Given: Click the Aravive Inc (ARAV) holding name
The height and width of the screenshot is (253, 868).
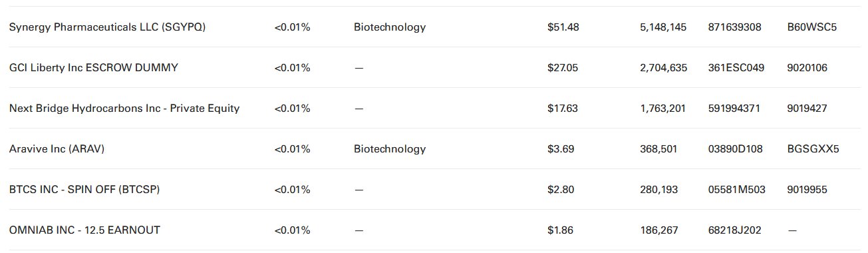Looking at the screenshot, I should coord(57,149).
